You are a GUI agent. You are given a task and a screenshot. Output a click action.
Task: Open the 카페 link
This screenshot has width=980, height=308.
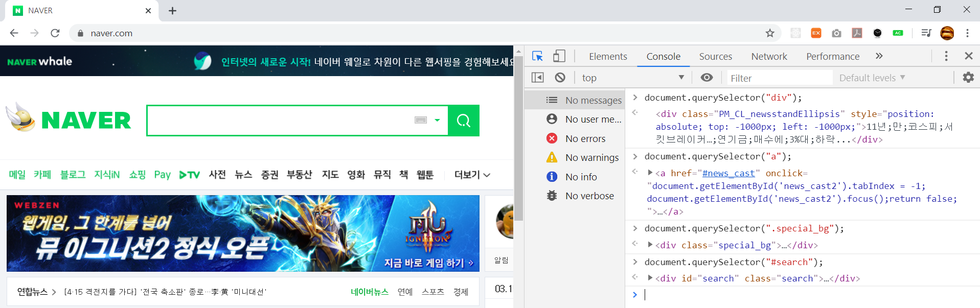42,175
